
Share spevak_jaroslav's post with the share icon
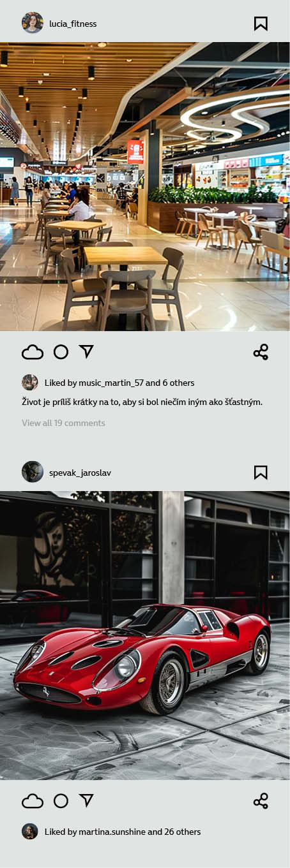coord(261,801)
